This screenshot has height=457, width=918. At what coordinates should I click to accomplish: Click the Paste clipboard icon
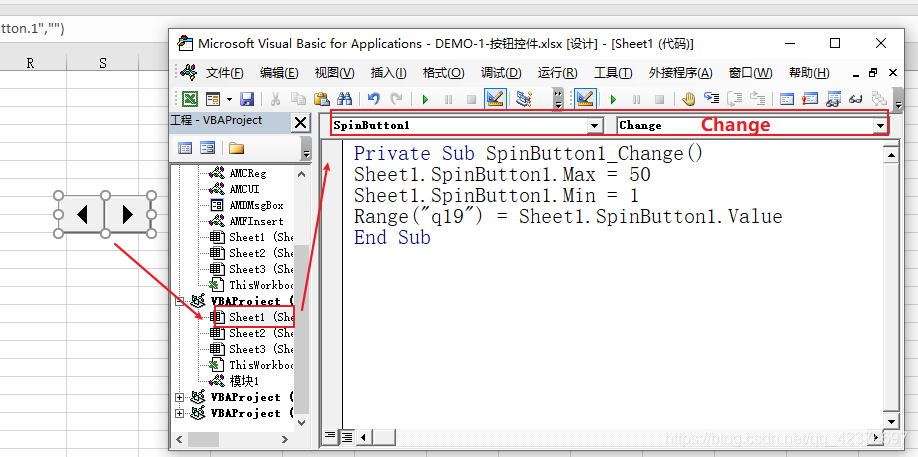(321, 99)
